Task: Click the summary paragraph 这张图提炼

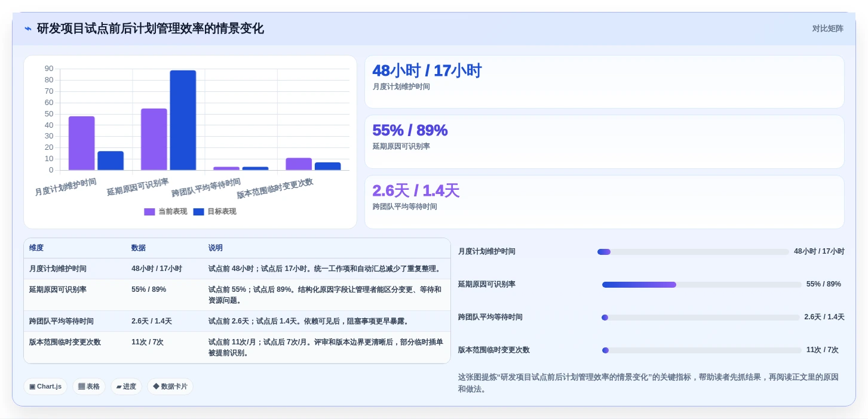Action: point(651,383)
